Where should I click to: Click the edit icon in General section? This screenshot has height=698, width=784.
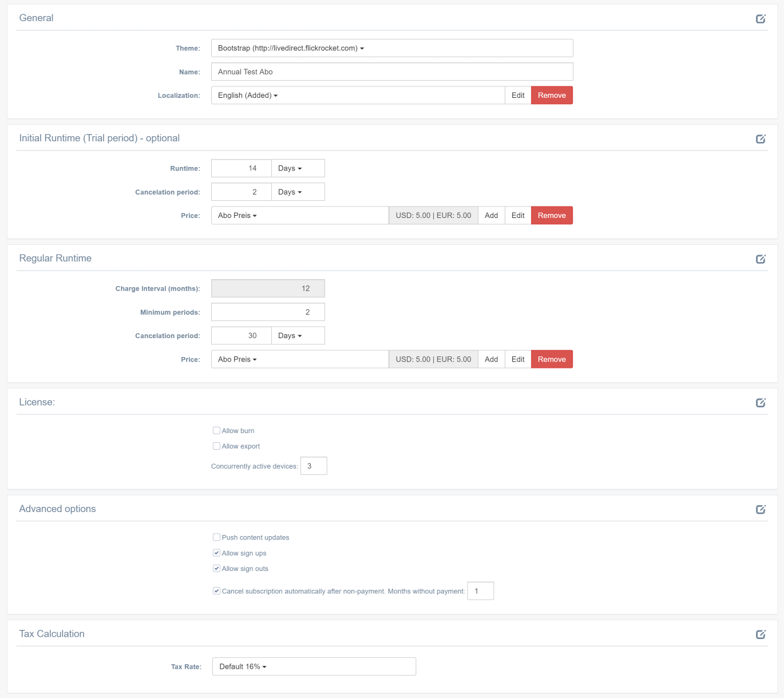coord(761,19)
